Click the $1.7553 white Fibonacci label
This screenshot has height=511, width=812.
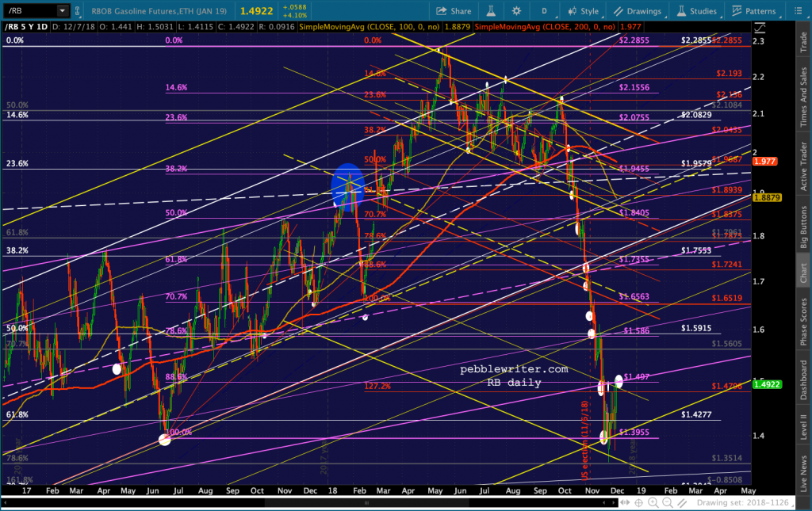point(696,250)
